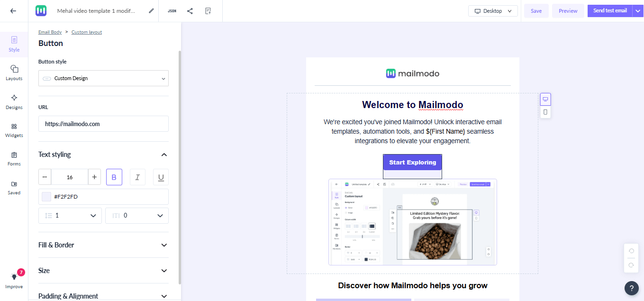Select Discover how Mailmodo helps heading
The image size is (644, 301).
[x=413, y=285]
